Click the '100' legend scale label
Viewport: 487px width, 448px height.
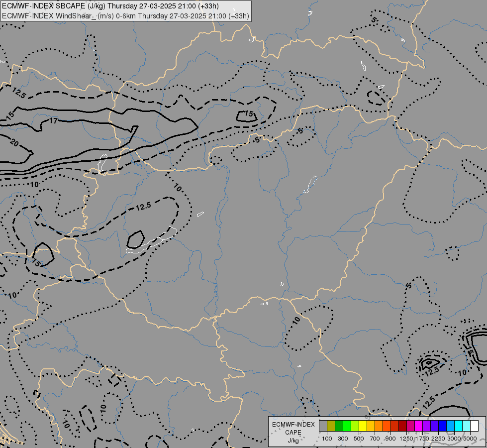coord(327,439)
